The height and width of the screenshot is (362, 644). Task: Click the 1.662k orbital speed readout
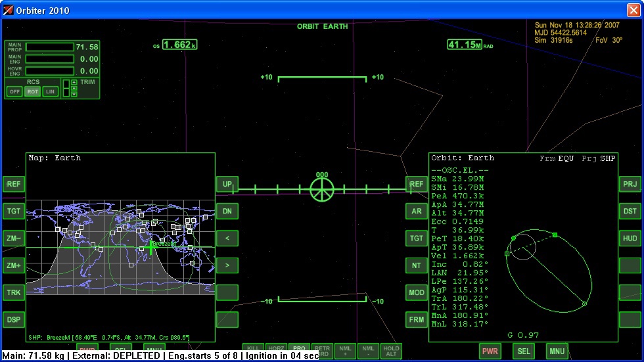click(x=180, y=45)
